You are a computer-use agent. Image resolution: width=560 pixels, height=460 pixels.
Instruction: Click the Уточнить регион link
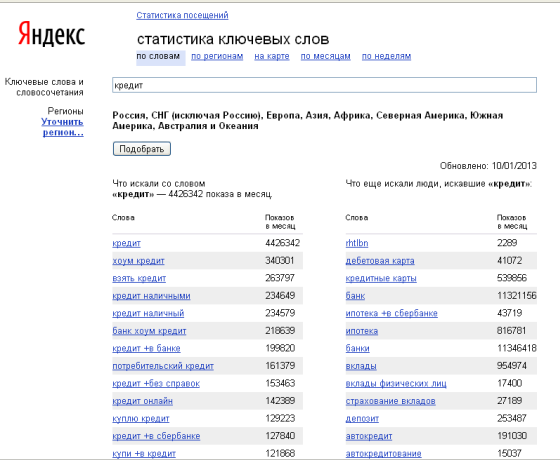coord(63,127)
